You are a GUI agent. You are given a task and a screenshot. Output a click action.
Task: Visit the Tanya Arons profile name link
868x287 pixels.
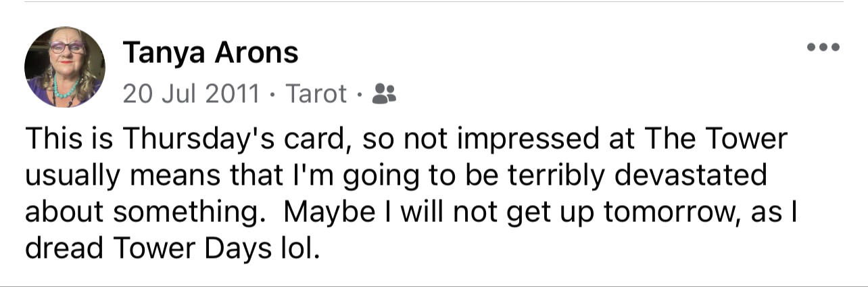210,53
